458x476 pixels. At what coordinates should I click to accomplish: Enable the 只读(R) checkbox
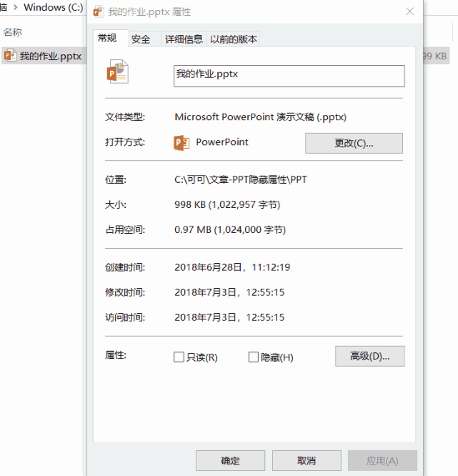(x=179, y=357)
